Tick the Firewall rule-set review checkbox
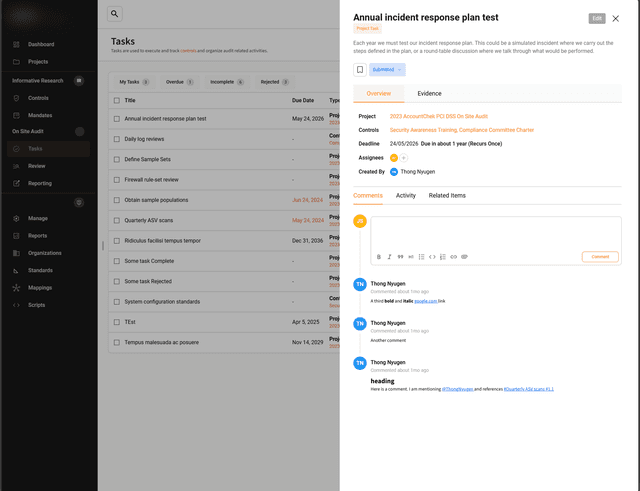 [115, 180]
